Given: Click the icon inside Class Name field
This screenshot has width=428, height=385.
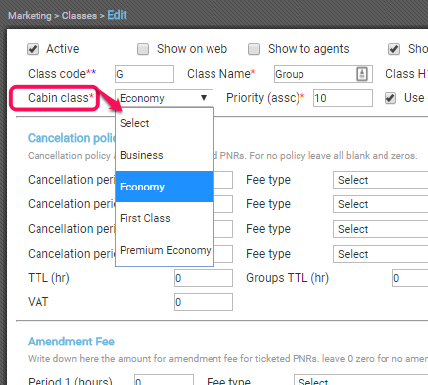Looking at the screenshot, I should [x=362, y=74].
